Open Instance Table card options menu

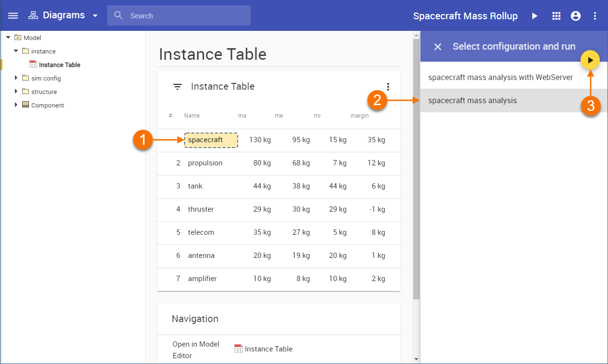pos(388,87)
